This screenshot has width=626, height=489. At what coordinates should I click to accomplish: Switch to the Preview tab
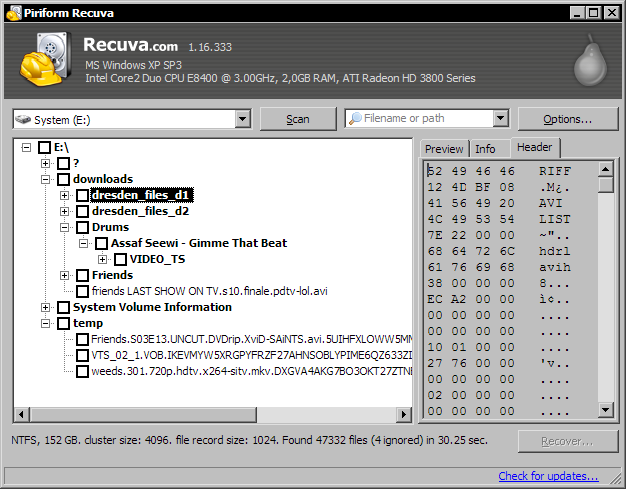click(444, 149)
